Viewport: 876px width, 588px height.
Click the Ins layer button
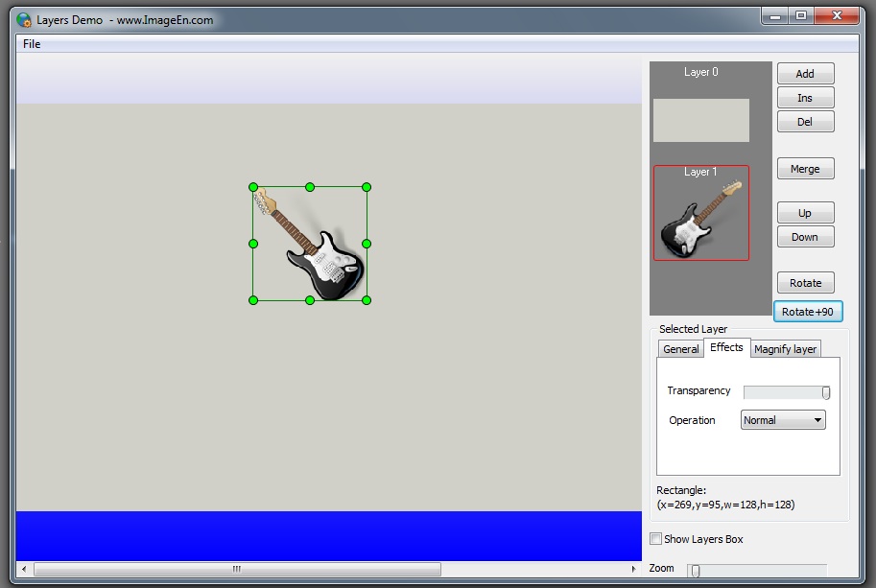click(805, 98)
